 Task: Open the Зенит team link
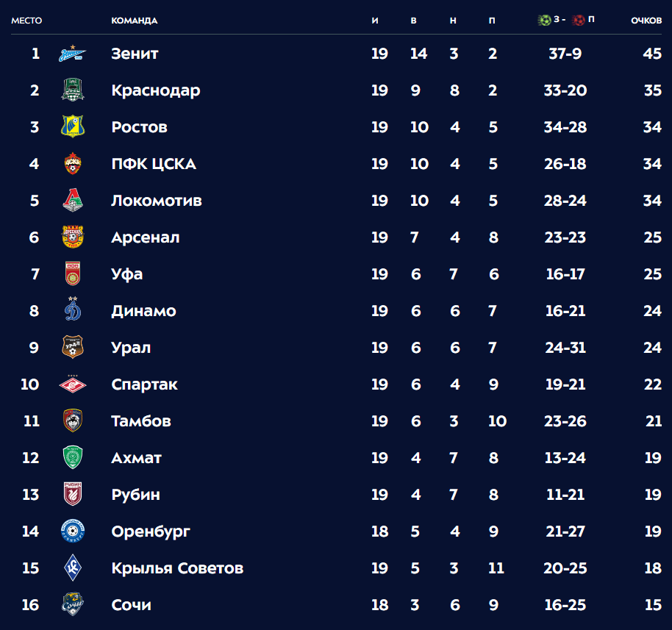(x=135, y=54)
